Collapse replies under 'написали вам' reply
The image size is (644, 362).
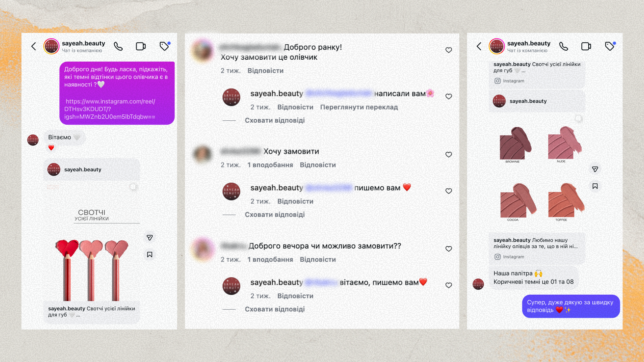[x=275, y=120]
